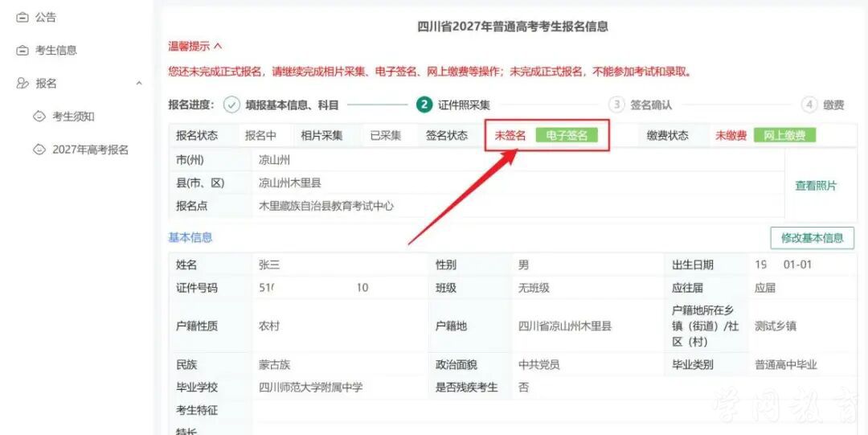Click the 考生信息 sidebar icon

[x=23, y=51]
